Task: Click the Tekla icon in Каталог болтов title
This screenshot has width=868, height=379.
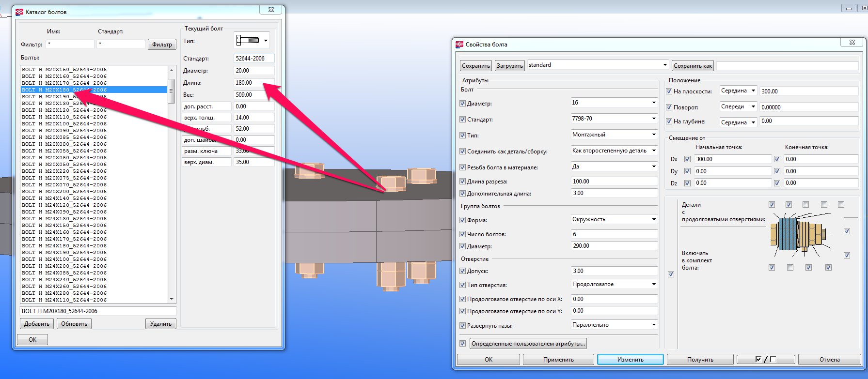Action: point(19,12)
